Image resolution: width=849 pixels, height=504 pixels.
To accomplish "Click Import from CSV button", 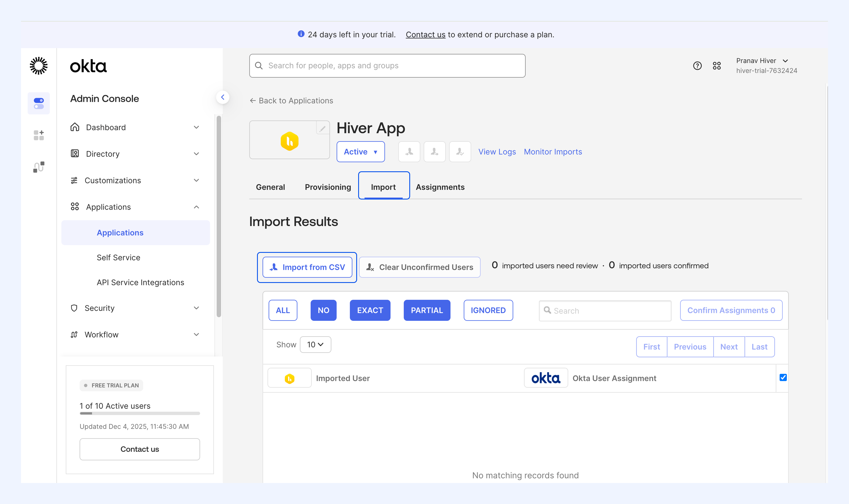I will (x=307, y=267).
